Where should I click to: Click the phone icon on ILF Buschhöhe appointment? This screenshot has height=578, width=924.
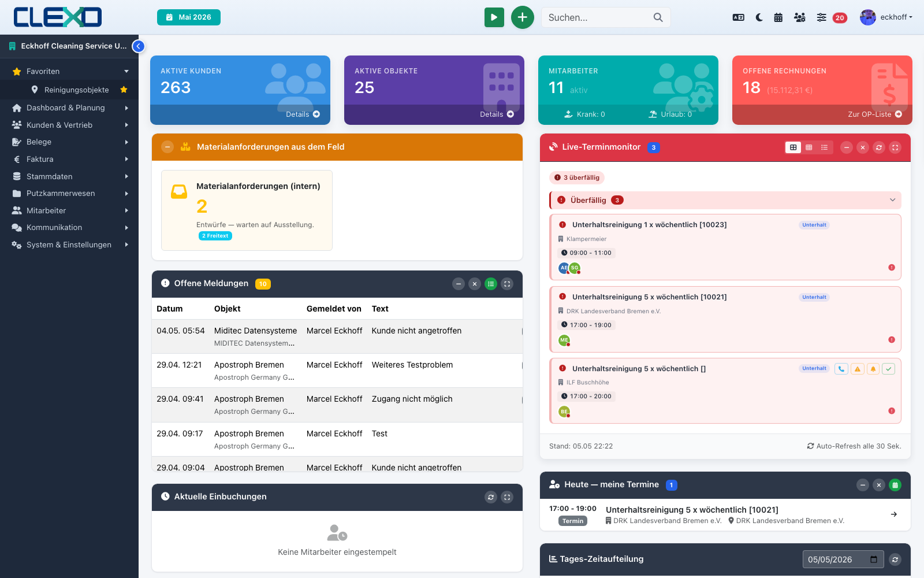(841, 369)
